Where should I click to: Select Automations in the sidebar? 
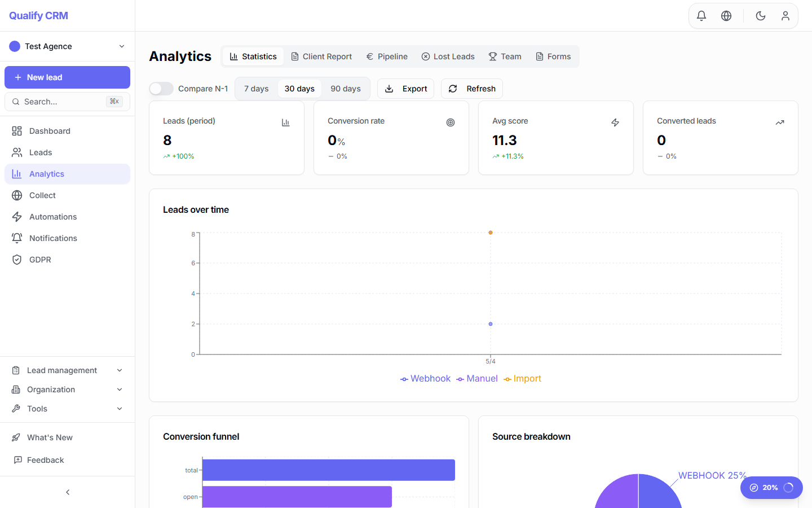point(53,216)
